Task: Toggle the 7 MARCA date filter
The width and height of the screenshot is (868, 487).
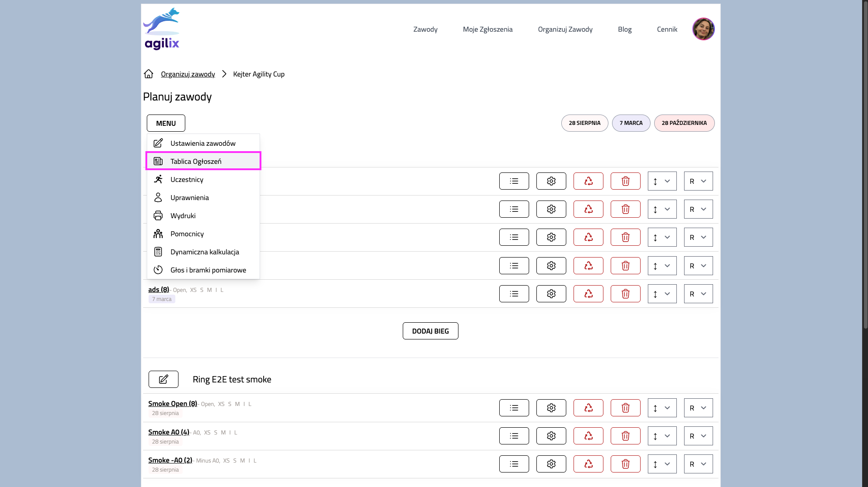Action: point(631,123)
